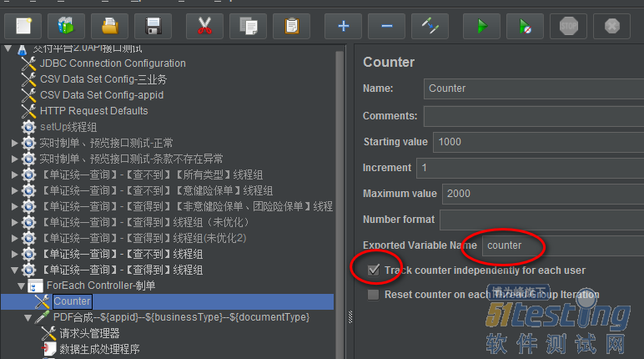Toggle Track counter independently for each user
Screen dimensions: 644x359
pos(374,271)
